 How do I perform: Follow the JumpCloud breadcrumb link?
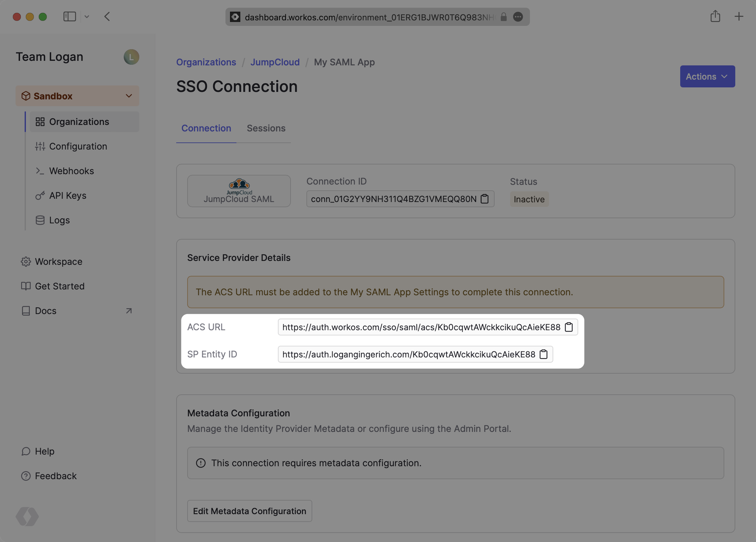[275, 62]
